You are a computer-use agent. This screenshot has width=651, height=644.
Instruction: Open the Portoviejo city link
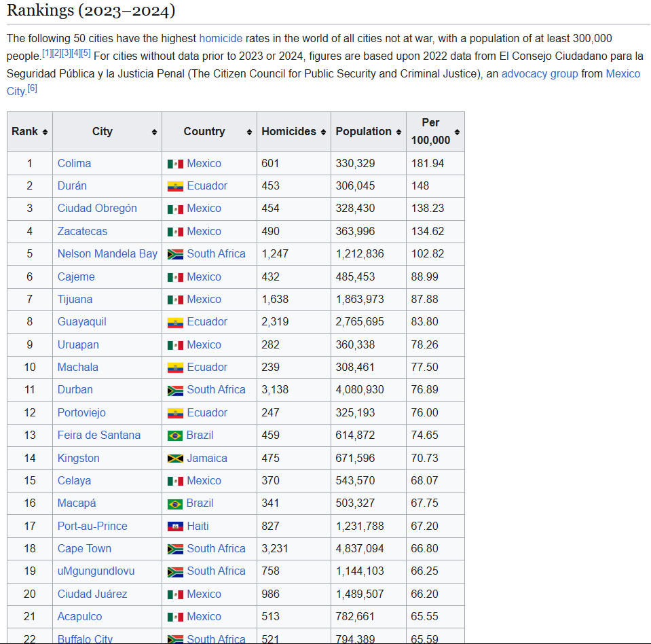(x=81, y=412)
